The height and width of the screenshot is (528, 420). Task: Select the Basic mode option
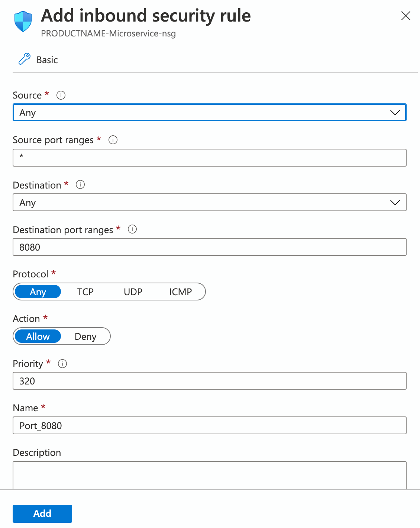click(47, 59)
